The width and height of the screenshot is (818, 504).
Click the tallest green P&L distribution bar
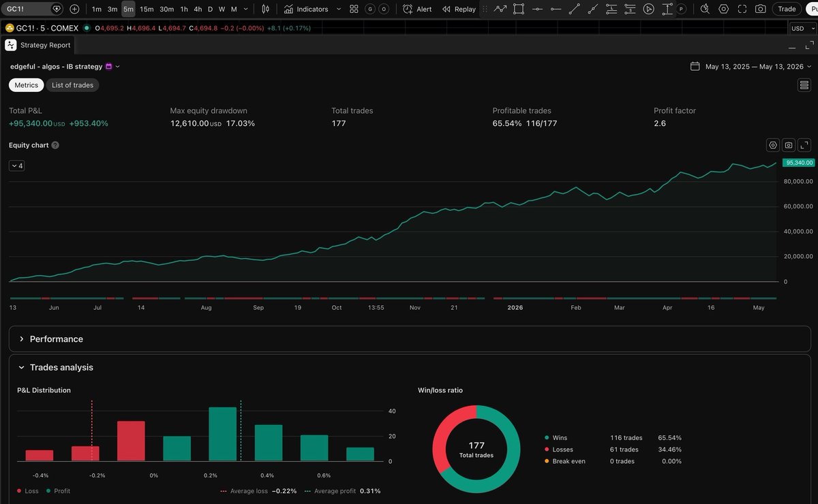click(222, 435)
